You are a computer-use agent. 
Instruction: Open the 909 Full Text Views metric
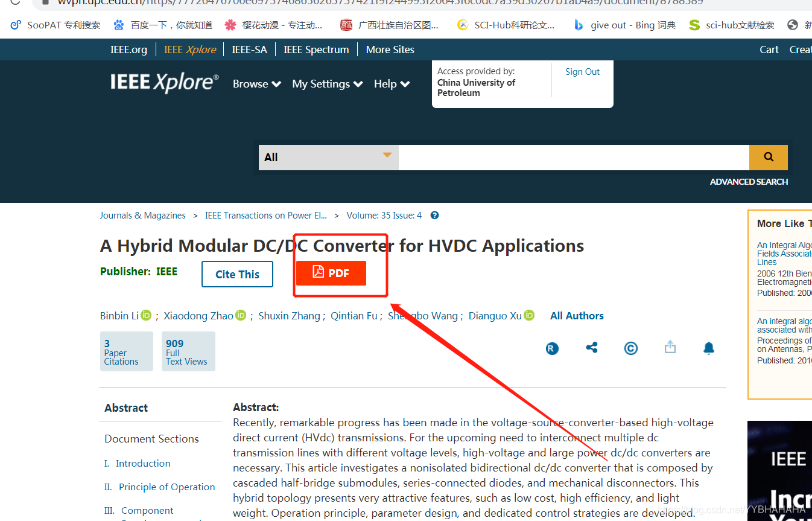(x=188, y=351)
